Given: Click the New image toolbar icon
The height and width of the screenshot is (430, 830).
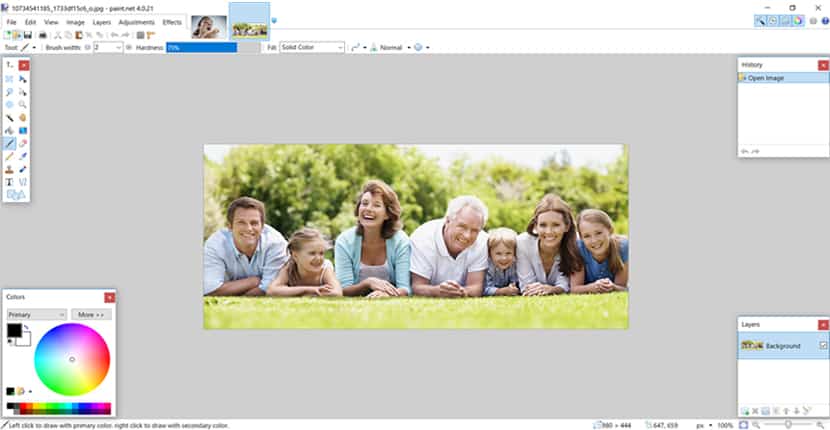Looking at the screenshot, I should (x=7, y=35).
